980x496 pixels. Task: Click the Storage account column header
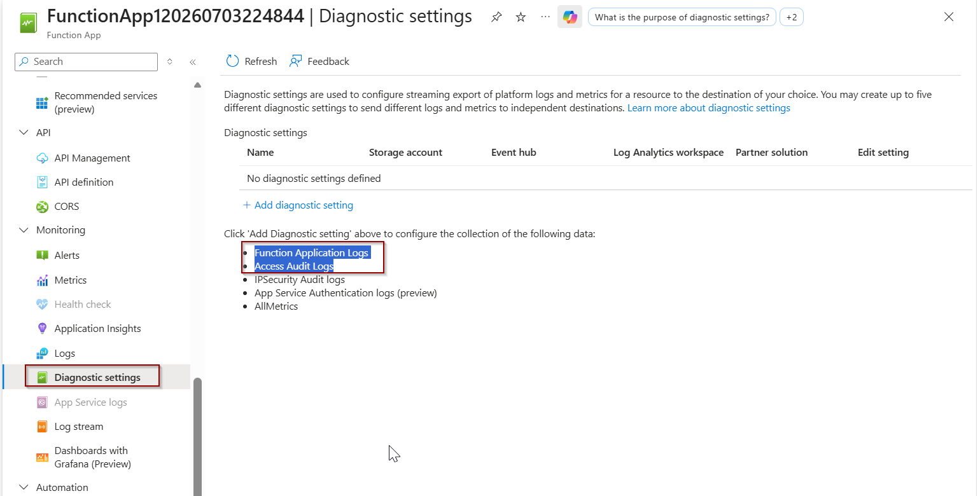405,153
